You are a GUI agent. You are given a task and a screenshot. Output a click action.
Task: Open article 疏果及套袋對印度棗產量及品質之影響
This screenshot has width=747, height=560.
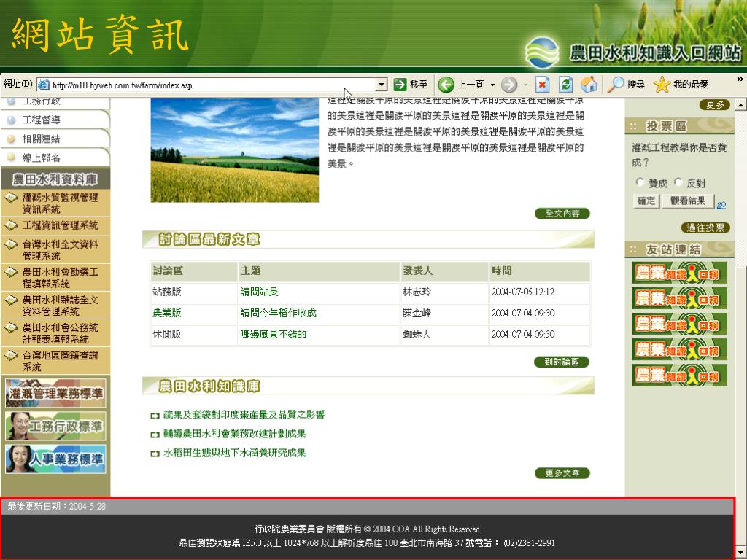pos(244,415)
